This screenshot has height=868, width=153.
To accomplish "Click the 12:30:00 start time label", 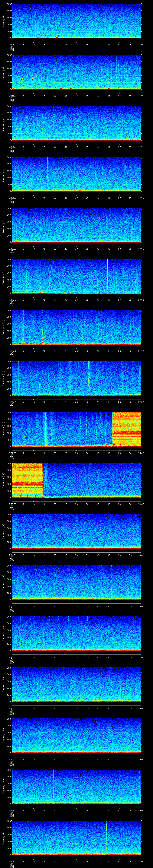I will point(12,861).
